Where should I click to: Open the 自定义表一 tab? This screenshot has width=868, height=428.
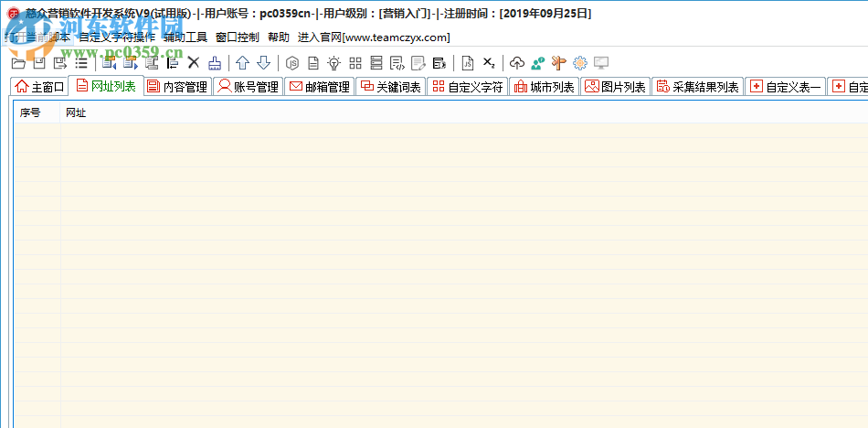tap(786, 87)
